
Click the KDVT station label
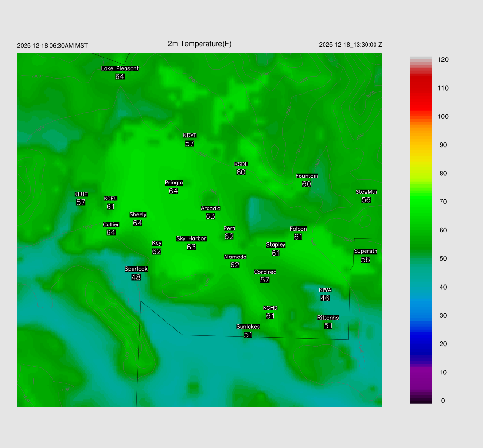[190, 136]
